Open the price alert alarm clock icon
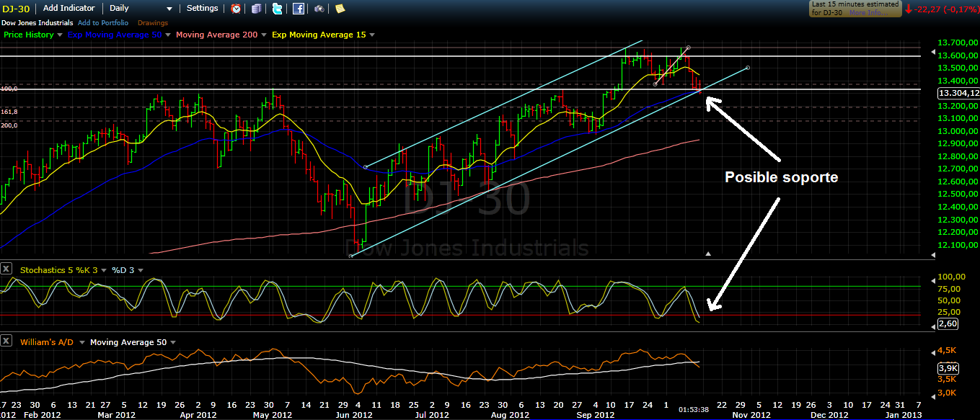This screenshot has width=980, height=420. click(237, 9)
